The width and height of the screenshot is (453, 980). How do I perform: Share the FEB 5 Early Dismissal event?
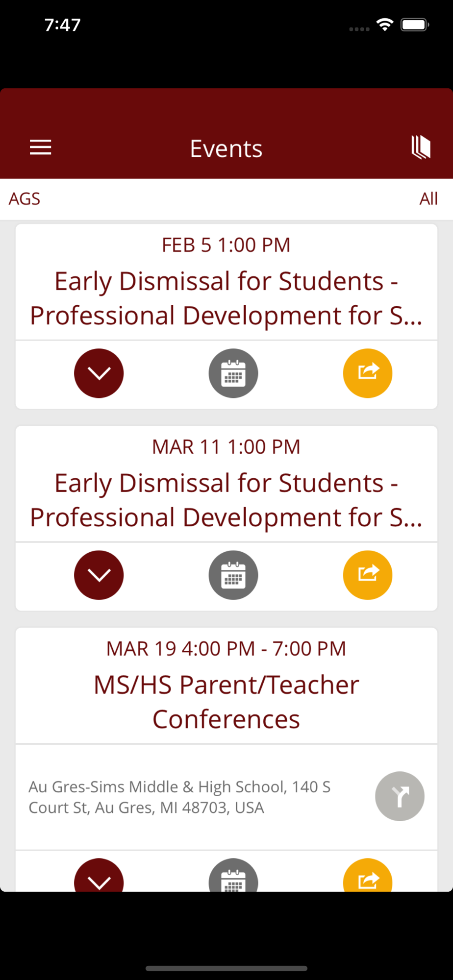(368, 373)
